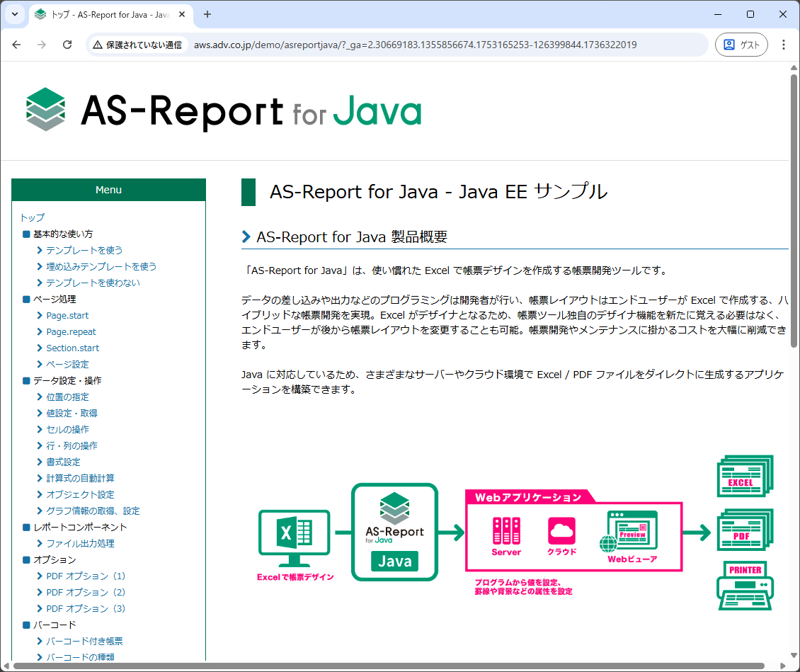Open 計算式の自動計算 link
800x672 pixels.
80,478
